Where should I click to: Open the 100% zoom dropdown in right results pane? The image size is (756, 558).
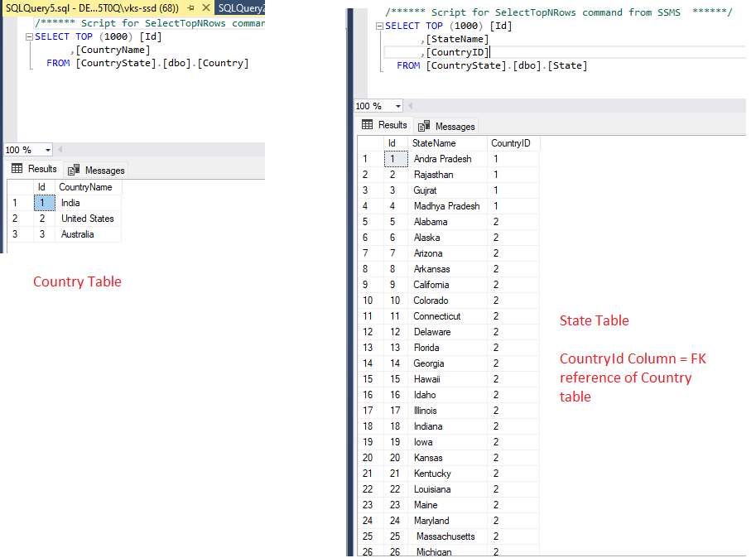tap(398, 106)
